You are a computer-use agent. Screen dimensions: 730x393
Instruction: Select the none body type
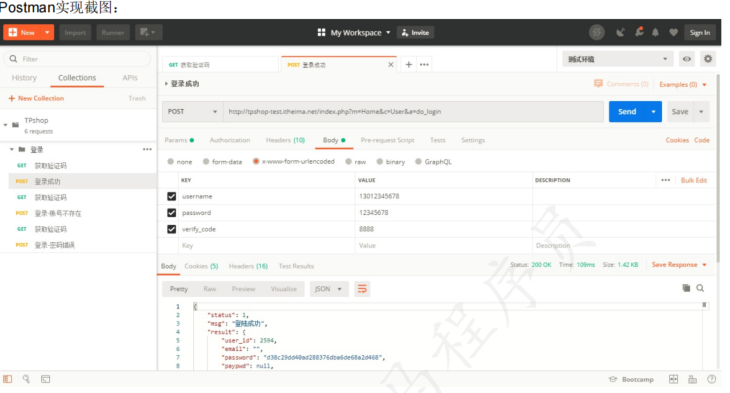point(170,162)
